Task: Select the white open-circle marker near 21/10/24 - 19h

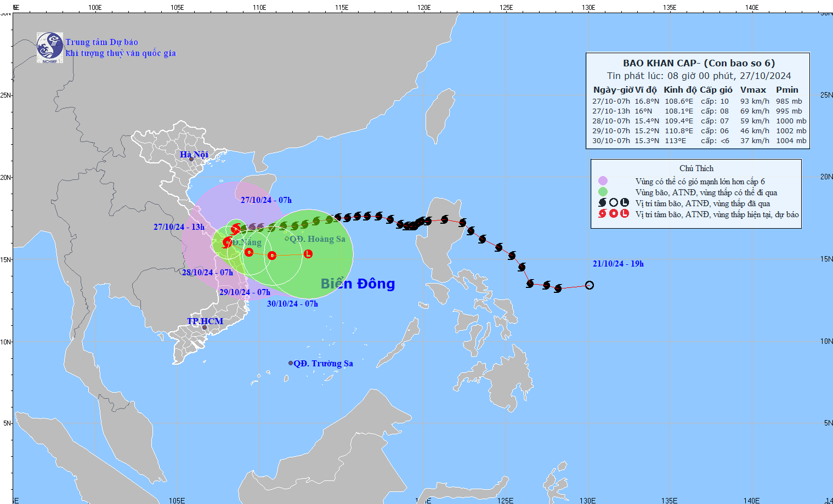Action: (x=590, y=285)
